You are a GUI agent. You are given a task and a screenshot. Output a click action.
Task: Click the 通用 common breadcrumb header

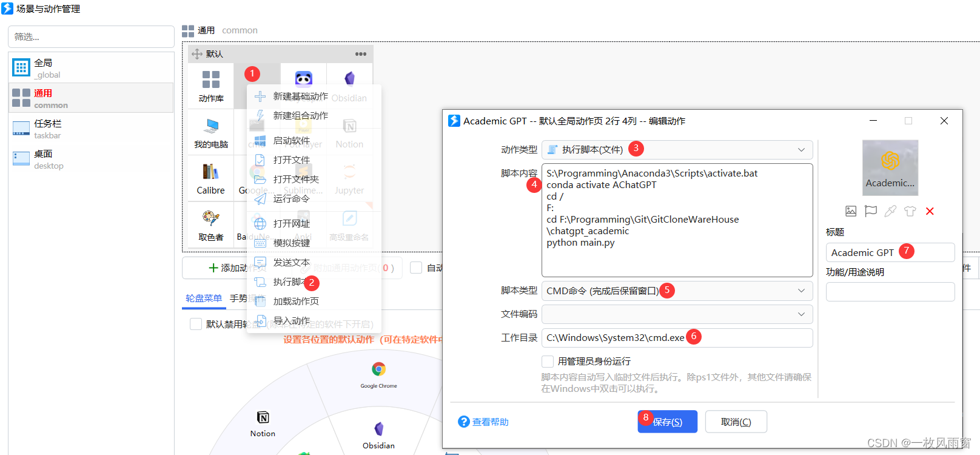[x=220, y=30]
